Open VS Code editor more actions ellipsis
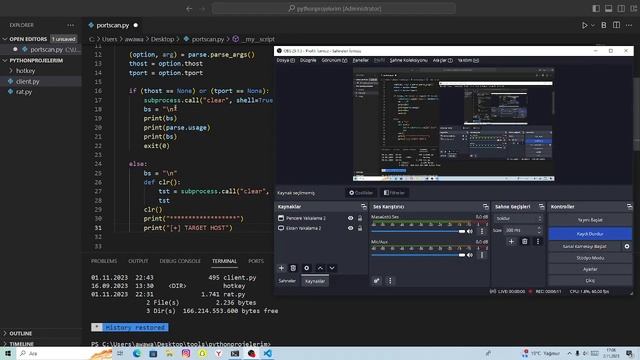 click(629, 25)
